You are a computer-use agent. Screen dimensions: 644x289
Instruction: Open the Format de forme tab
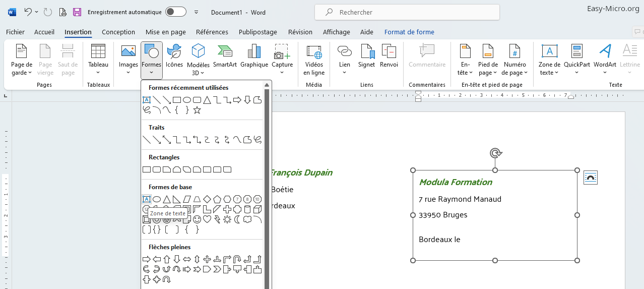tap(409, 32)
